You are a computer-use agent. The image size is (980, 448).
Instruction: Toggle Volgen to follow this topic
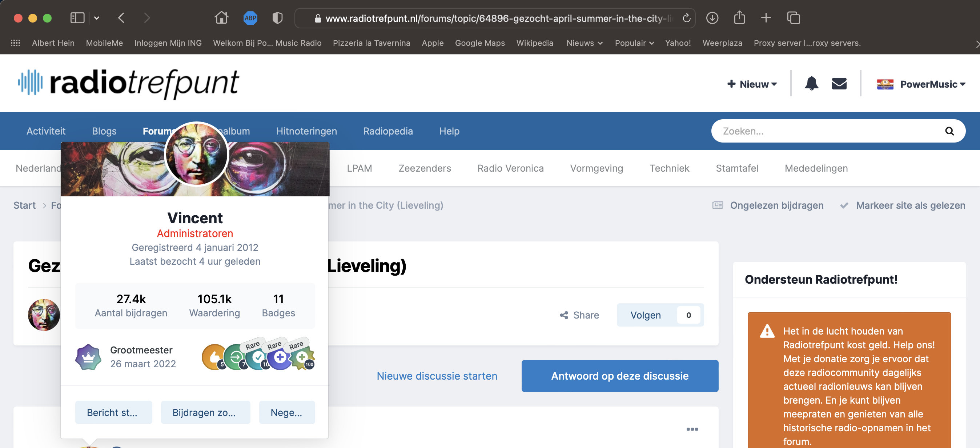(646, 315)
